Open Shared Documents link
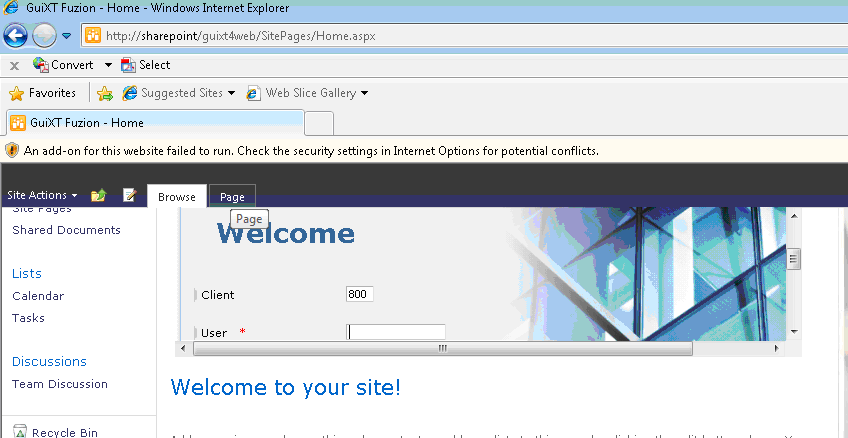848x438 pixels. point(67,230)
